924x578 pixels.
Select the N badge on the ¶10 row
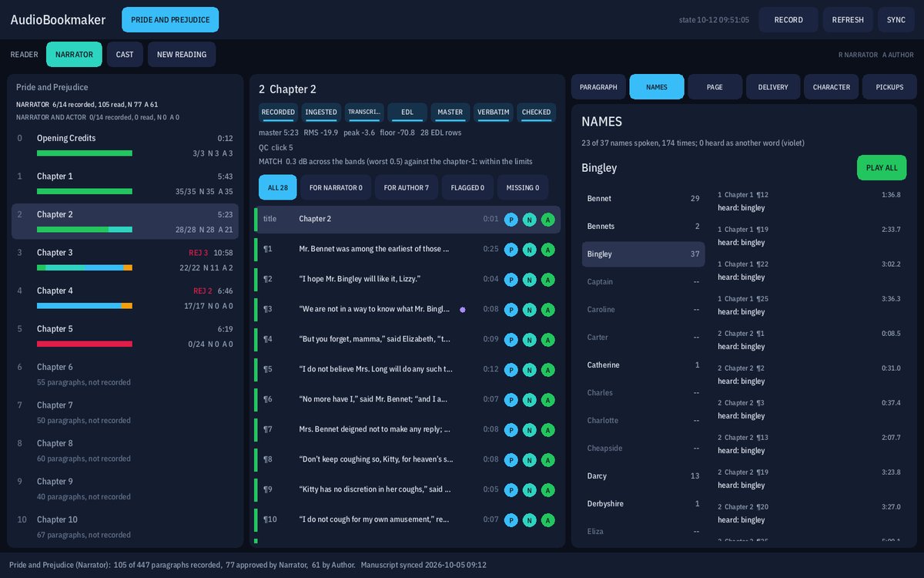click(x=530, y=520)
